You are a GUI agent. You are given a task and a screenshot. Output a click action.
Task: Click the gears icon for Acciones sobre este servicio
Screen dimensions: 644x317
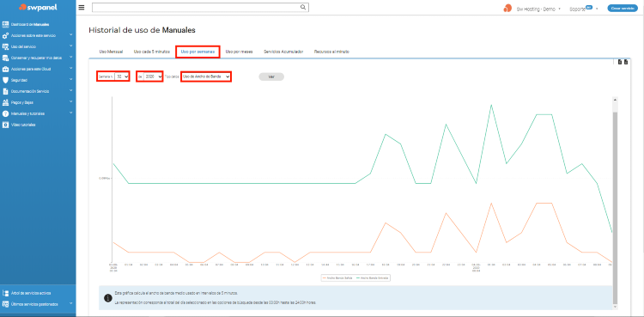point(5,36)
